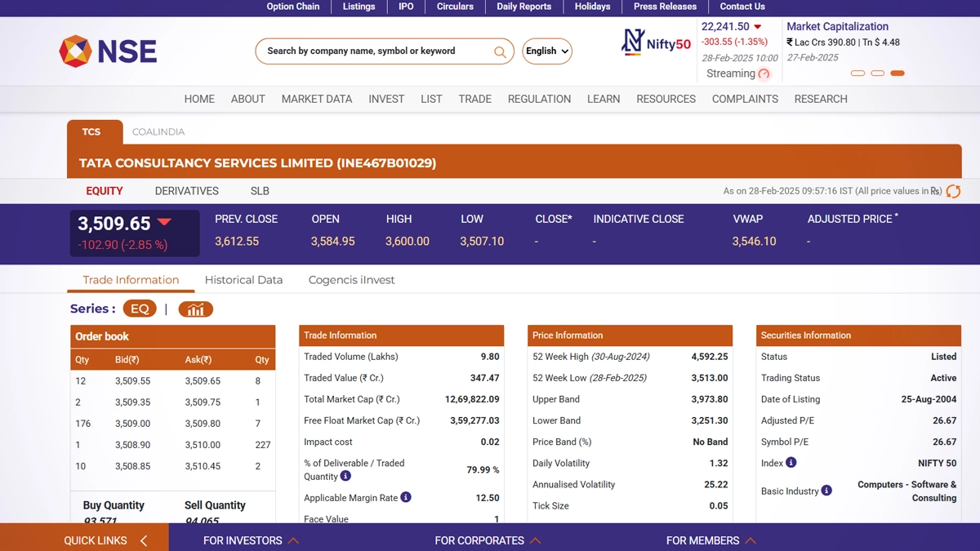
Task: Switch to the Historical Data tab
Action: pyautogui.click(x=243, y=280)
